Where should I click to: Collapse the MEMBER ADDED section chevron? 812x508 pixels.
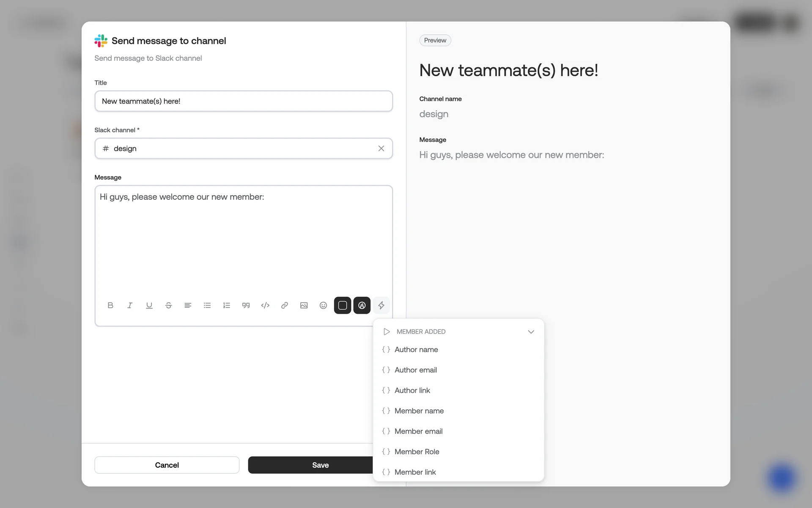(531, 331)
